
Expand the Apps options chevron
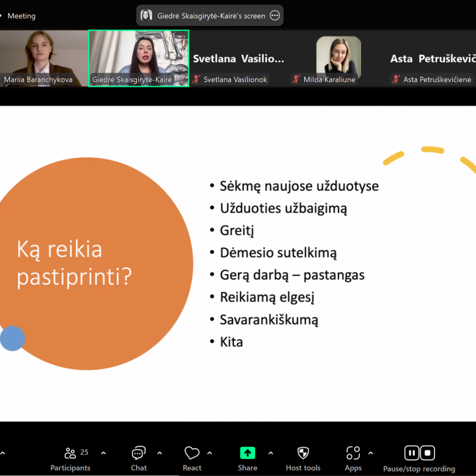371,454
